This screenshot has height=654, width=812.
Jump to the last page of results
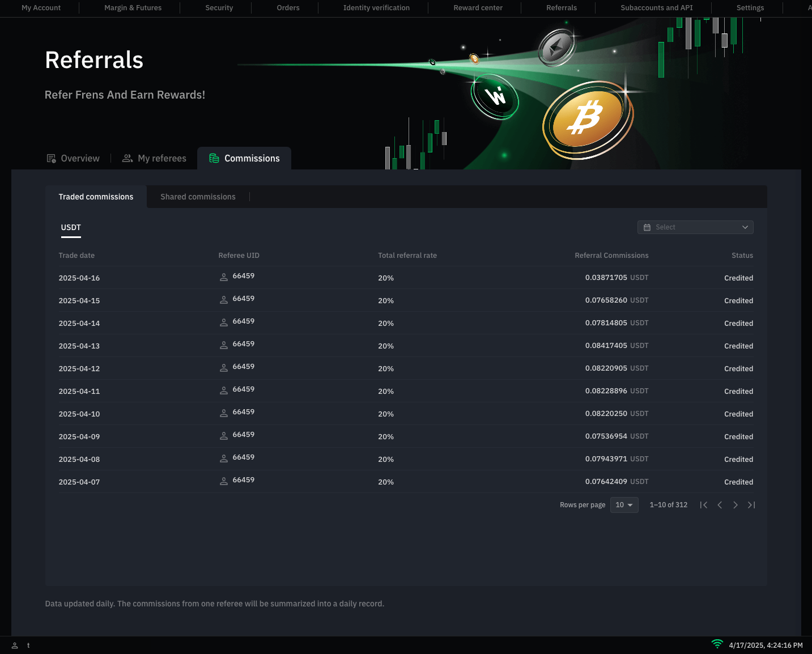click(x=751, y=505)
